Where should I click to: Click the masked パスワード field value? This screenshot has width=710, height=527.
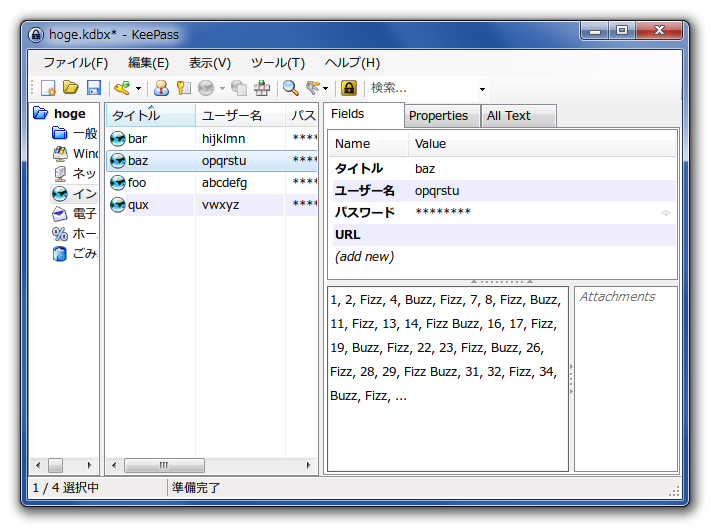tap(443, 212)
